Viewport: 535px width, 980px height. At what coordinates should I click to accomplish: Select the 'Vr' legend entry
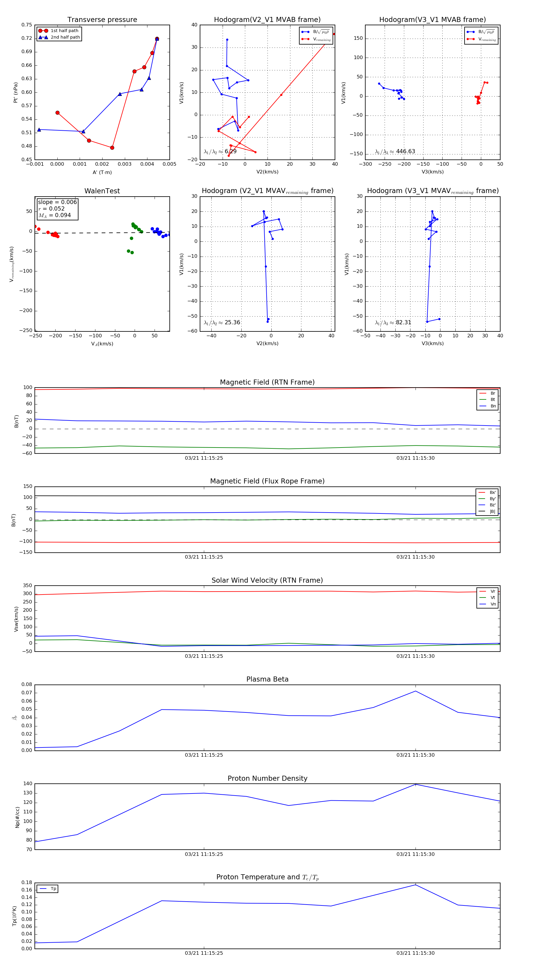487,592
